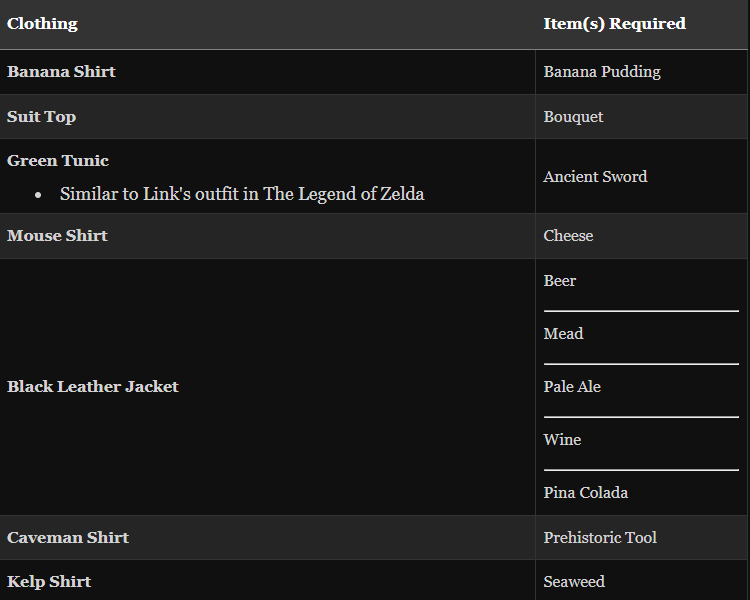This screenshot has height=600, width=750.
Task: Click the Mead item entry
Action: (x=563, y=334)
